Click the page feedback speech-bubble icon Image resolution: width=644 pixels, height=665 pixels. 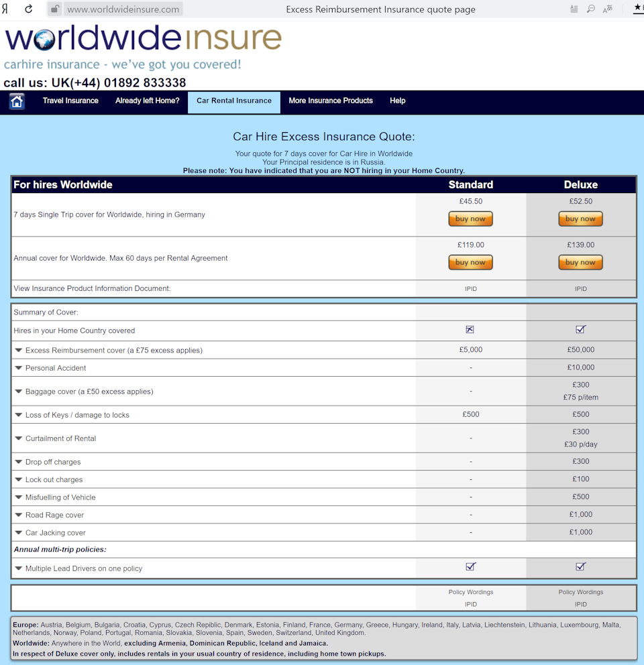point(590,9)
